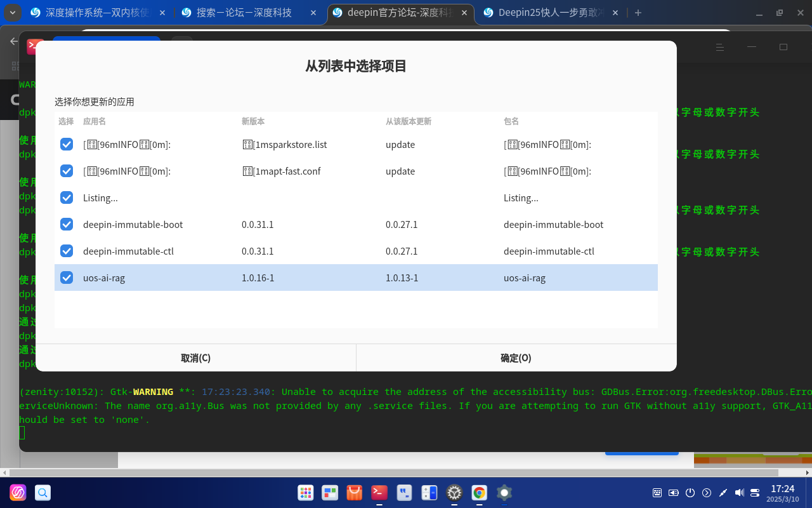
Task: Click the 新版本 column header
Action: 253,121
